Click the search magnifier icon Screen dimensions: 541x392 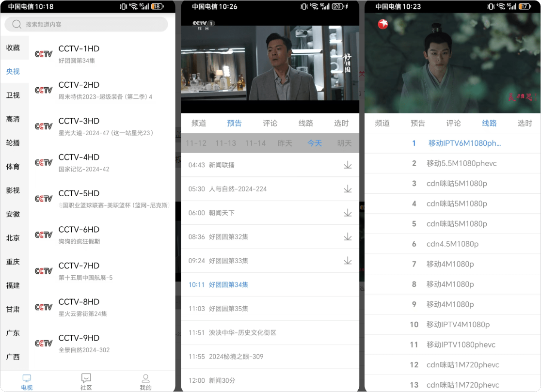click(16, 24)
